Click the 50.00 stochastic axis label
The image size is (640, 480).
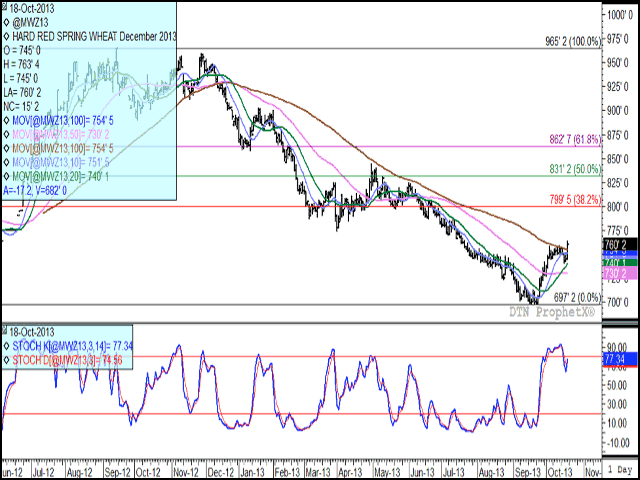click(x=617, y=385)
